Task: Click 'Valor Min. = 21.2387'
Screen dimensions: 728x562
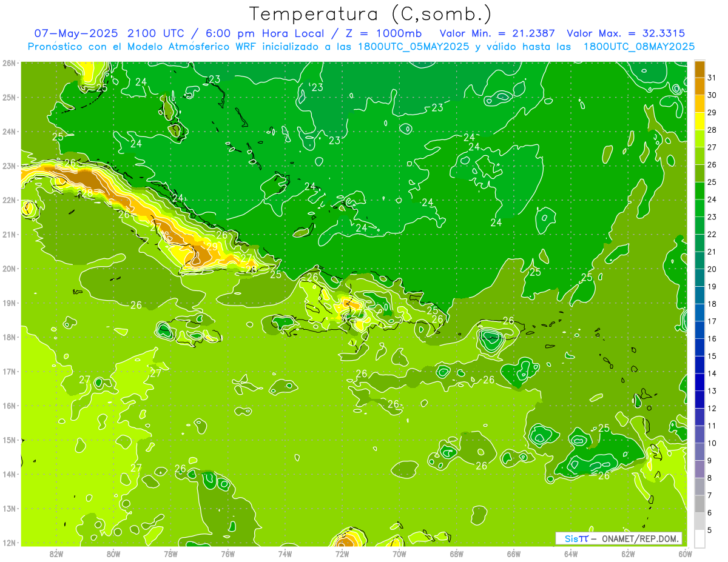Action: click(499, 33)
